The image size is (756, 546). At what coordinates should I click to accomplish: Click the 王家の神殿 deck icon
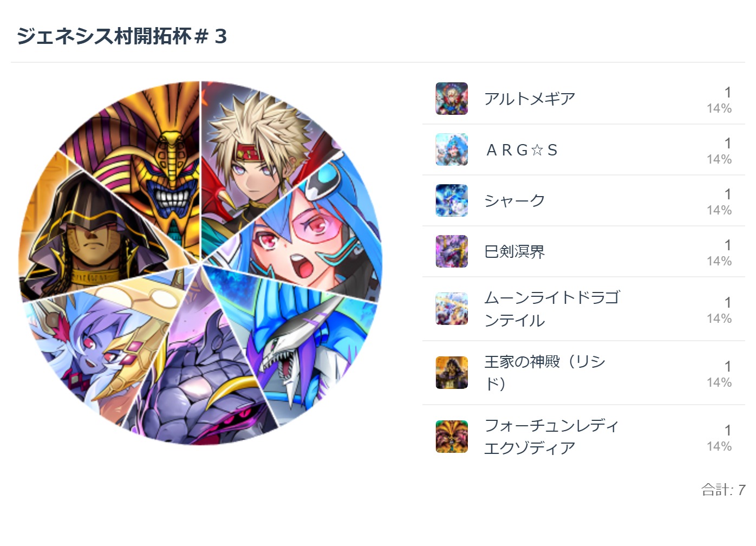452,373
